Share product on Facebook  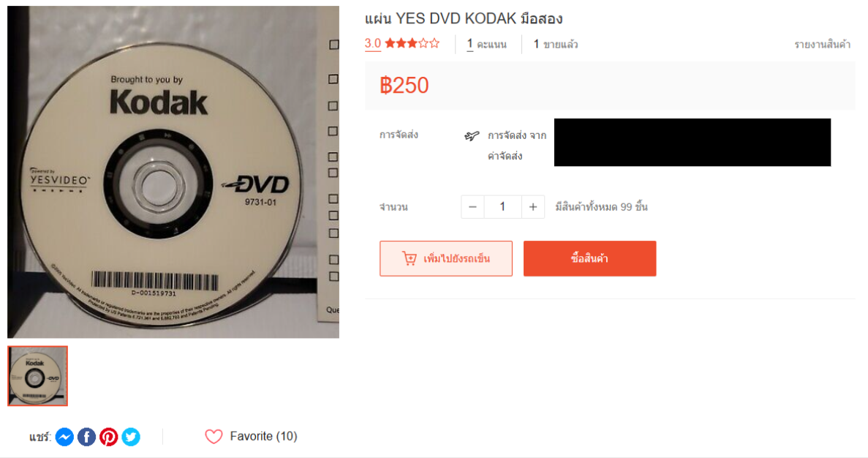[x=86, y=437]
